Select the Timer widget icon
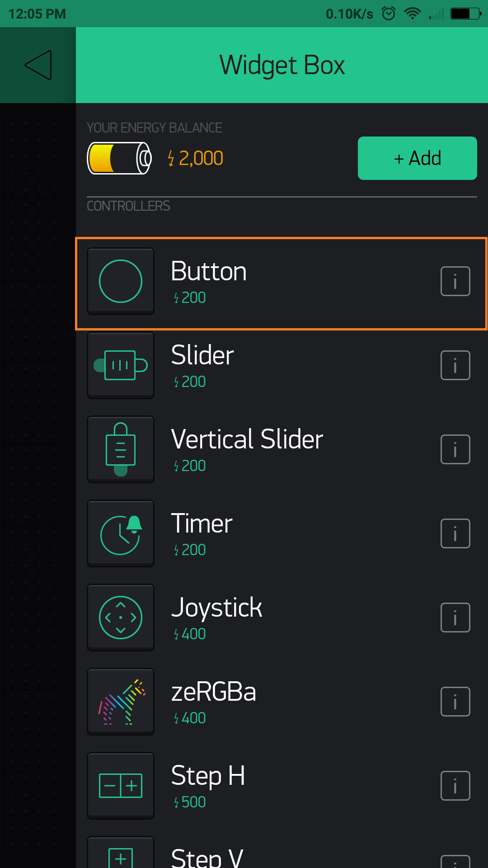This screenshot has width=488, height=868. pos(120,533)
